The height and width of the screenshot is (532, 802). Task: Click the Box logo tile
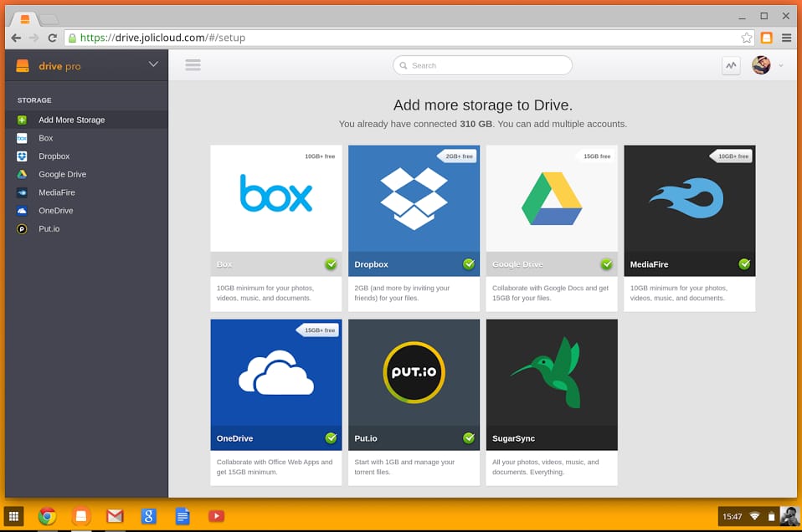point(275,198)
